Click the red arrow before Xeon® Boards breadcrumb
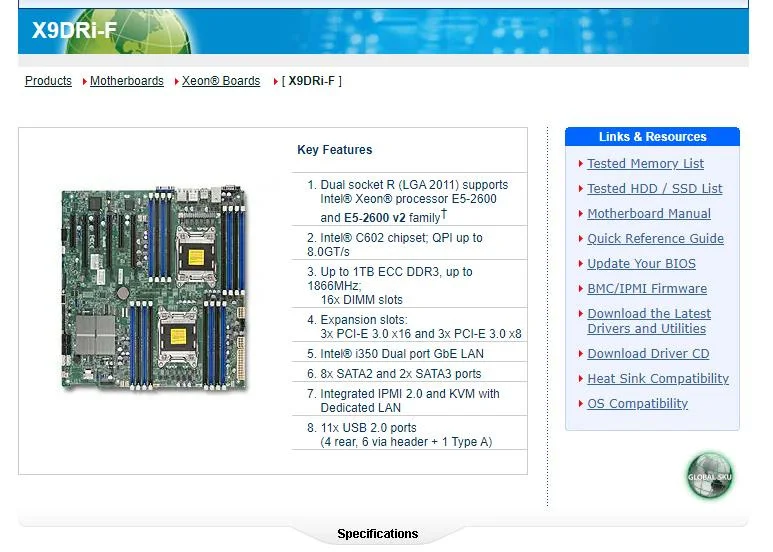 pyautogui.click(x=176, y=82)
